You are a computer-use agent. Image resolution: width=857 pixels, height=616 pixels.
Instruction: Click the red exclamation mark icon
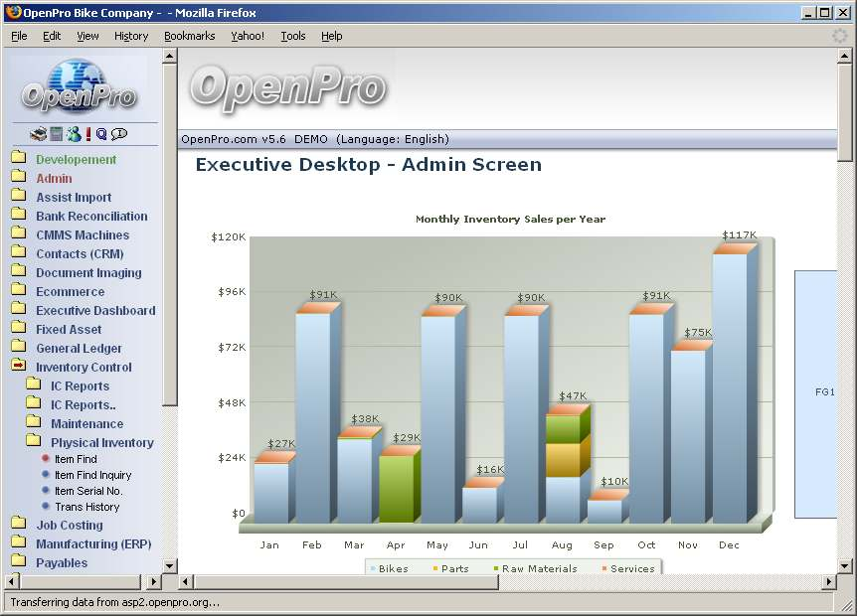pyautogui.click(x=87, y=134)
